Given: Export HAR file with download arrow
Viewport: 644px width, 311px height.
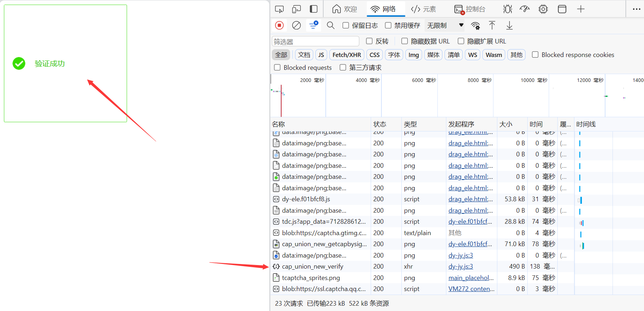Looking at the screenshot, I should (509, 25).
